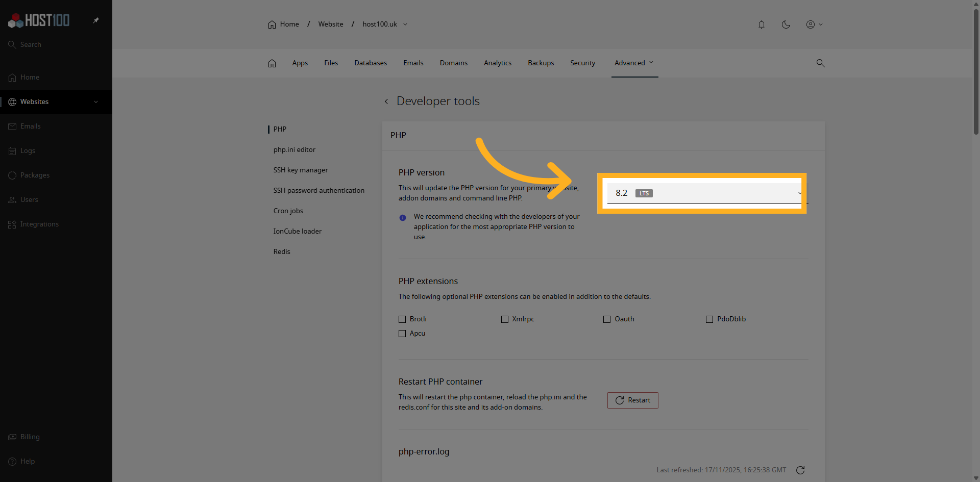Open Redis section
This screenshot has height=482, width=980.
pyautogui.click(x=282, y=251)
